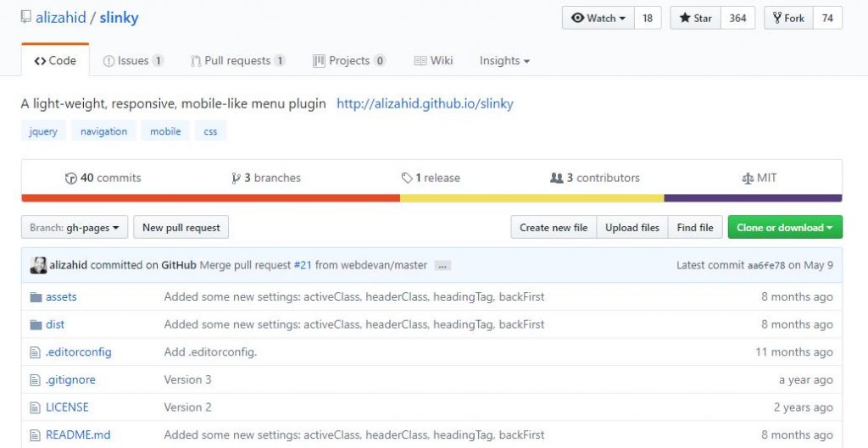Click alizahid's avatar thumbnail in commit bar

point(38,265)
